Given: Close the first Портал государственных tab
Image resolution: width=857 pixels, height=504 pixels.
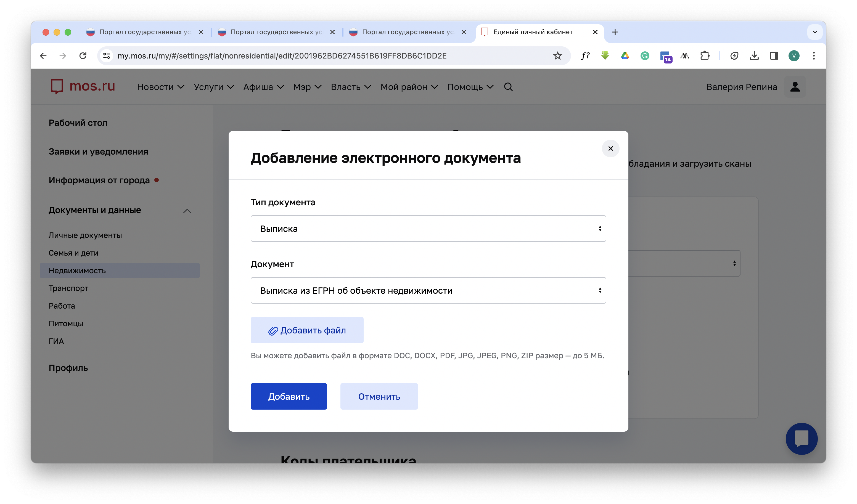Looking at the screenshot, I should tap(201, 32).
